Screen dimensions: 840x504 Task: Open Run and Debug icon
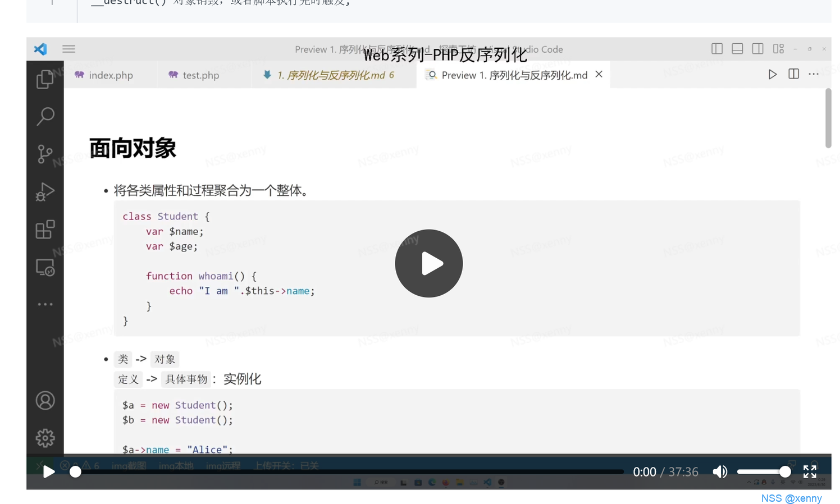point(45,191)
